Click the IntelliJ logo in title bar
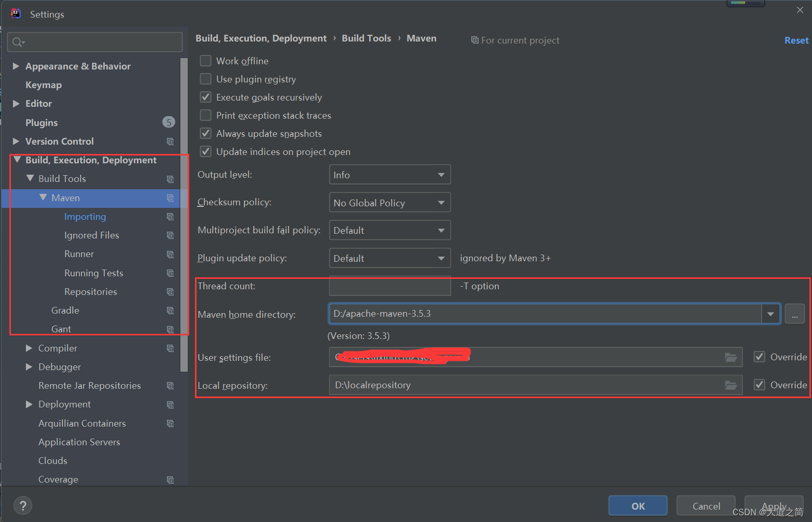 (16, 13)
